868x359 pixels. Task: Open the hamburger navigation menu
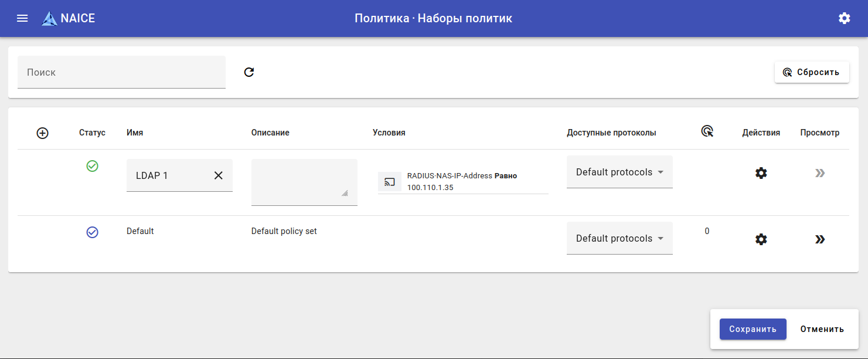22,18
